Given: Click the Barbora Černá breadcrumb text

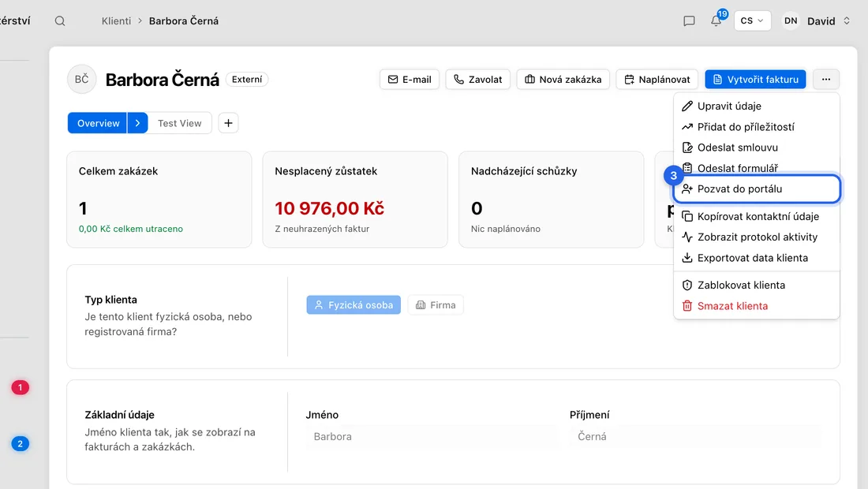Looking at the screenshot, I should pyautogui.click(x=184, y=21).
